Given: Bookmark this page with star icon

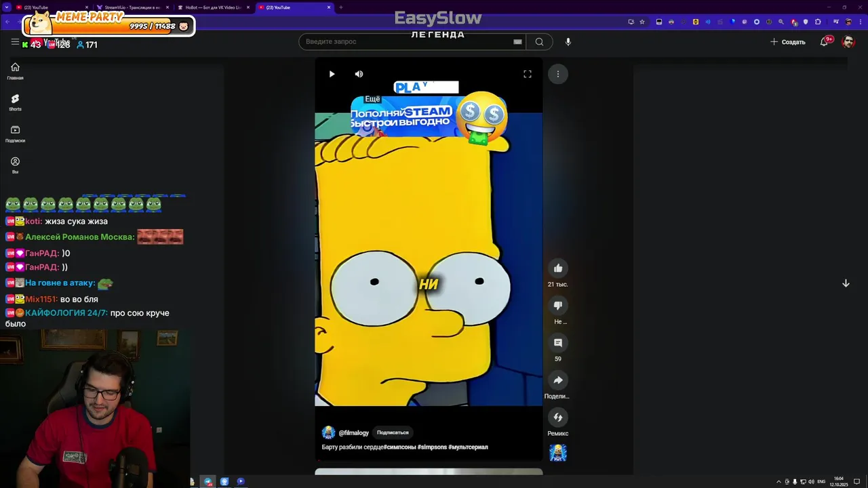Looking at the screenshot, I should click(x=642, y=22).
